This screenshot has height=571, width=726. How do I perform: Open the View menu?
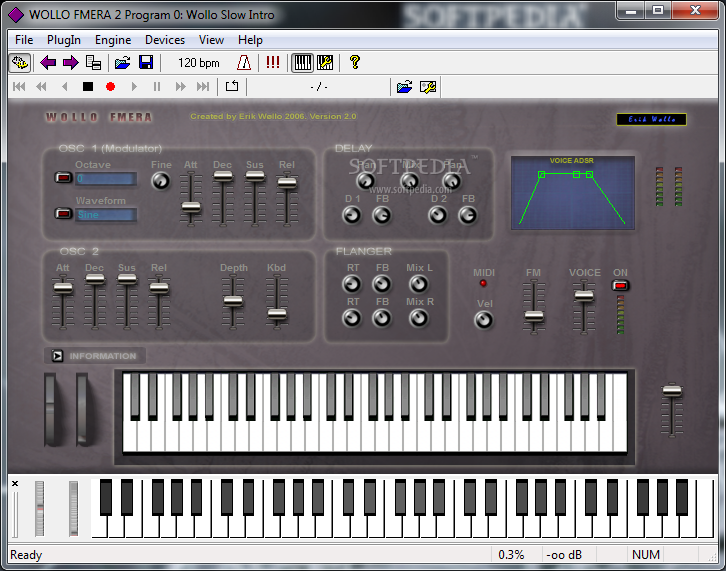211,40
